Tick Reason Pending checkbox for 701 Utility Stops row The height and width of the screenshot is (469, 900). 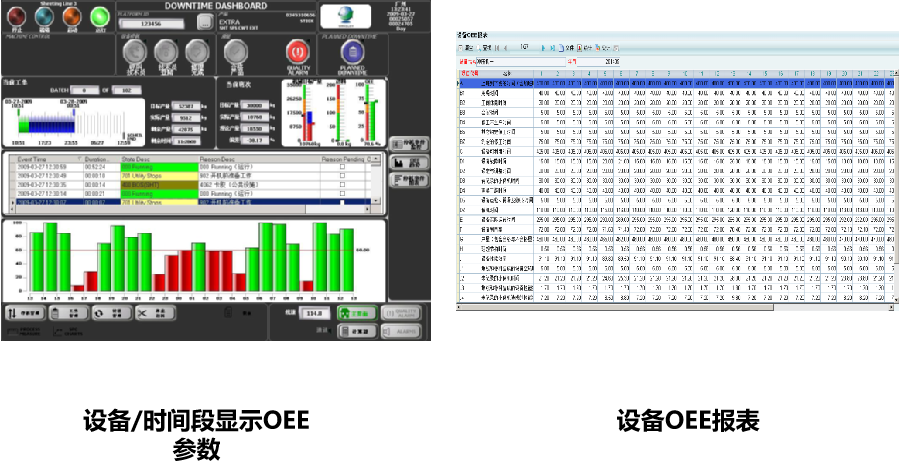(x=344, y=174)
